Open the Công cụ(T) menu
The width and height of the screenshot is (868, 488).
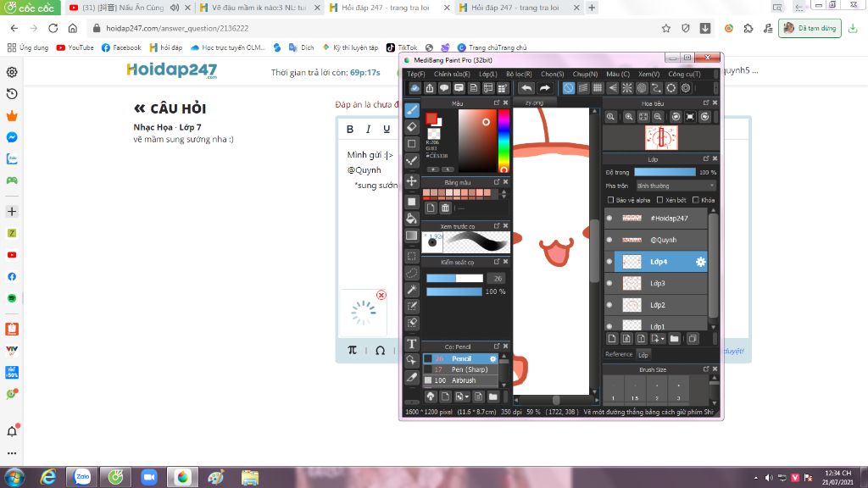coord(684,75)
